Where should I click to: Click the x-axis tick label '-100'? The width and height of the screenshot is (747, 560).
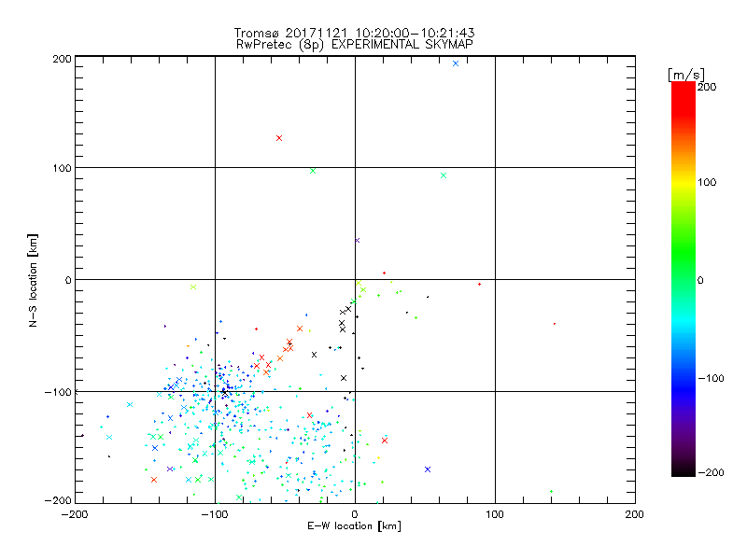pos(215,514)
